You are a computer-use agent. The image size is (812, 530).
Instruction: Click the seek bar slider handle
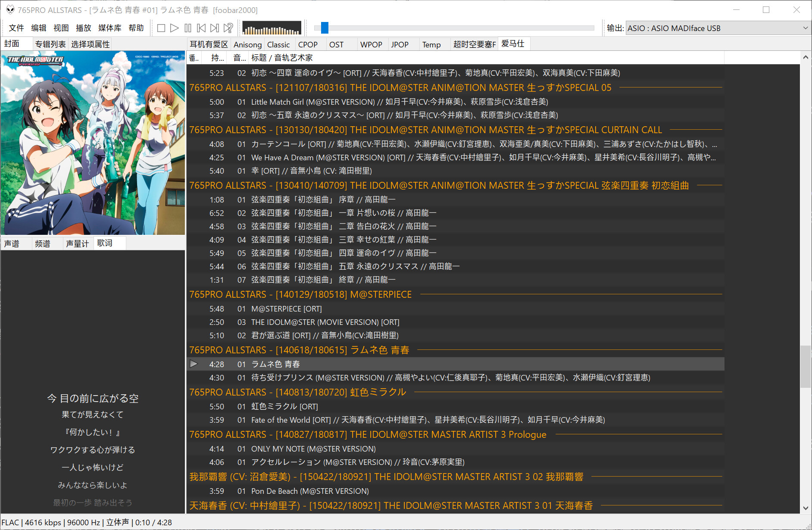tap(325, 28)
